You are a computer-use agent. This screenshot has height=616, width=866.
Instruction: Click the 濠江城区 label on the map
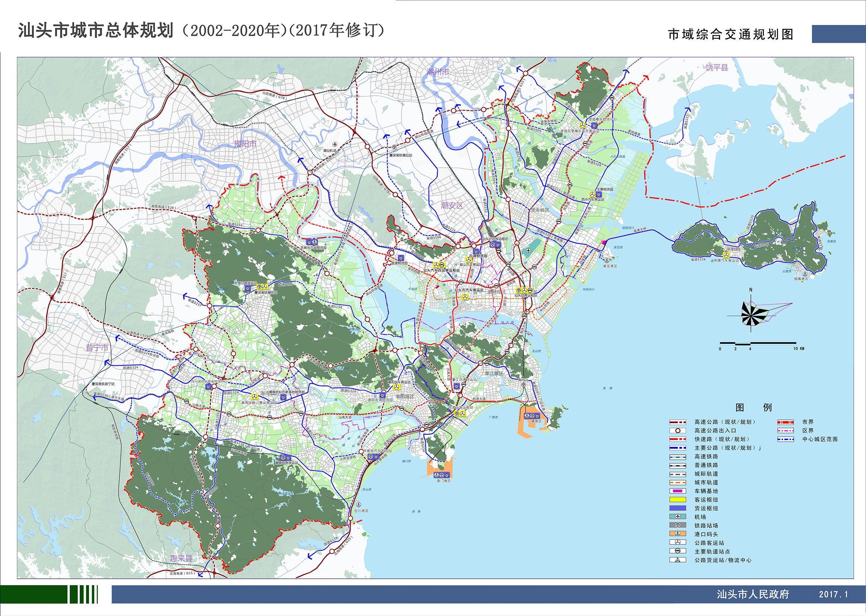click(x=494, y=374)
